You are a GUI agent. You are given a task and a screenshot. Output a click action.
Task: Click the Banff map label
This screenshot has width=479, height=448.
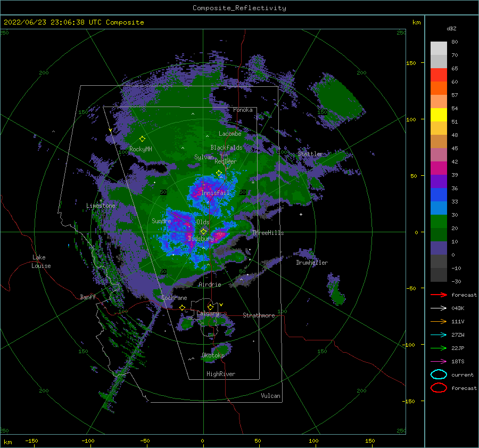[88, 297]
